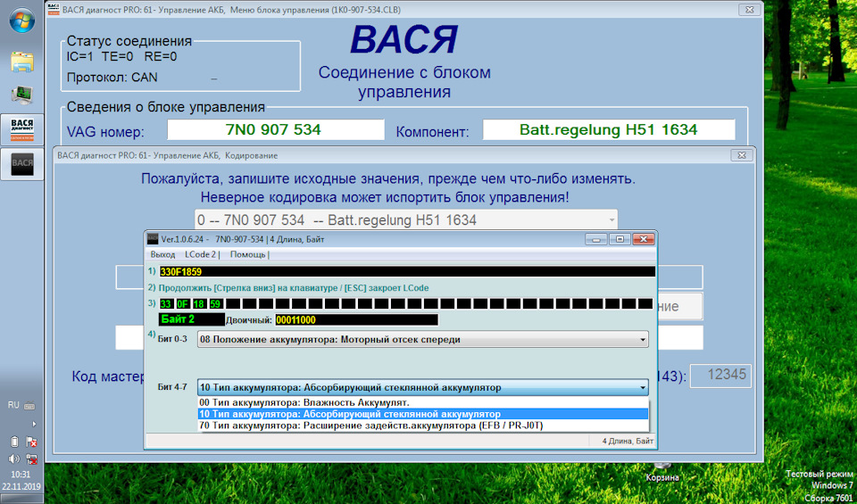Click the Протокол: CAN text
The width and height of the screenshot is (857, 504).
pos(112,78)
